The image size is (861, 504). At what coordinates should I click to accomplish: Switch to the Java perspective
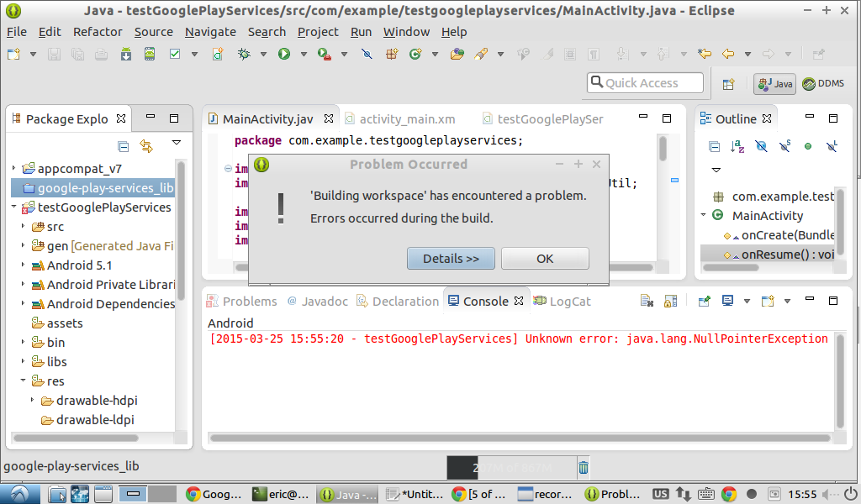point(774,84)
